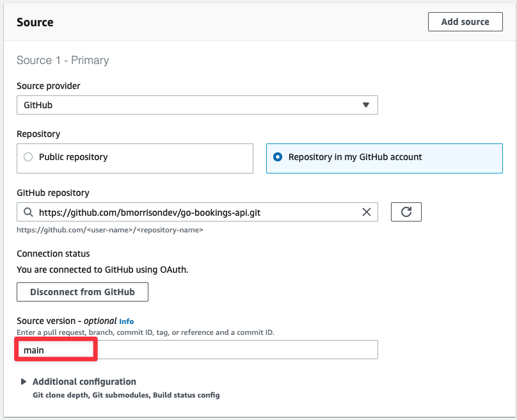Open the Source provider GitHub dropdown

197,105
